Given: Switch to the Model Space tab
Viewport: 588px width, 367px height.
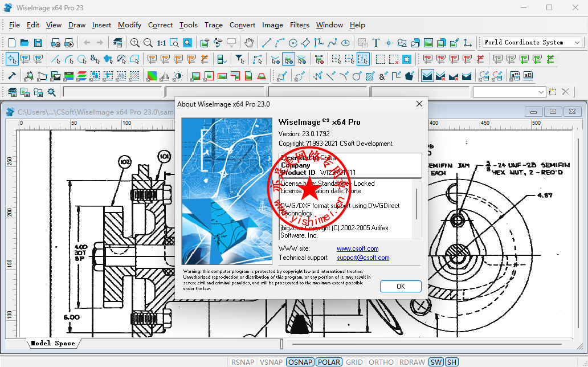Looking at the screenshot, I should point(52,344).
